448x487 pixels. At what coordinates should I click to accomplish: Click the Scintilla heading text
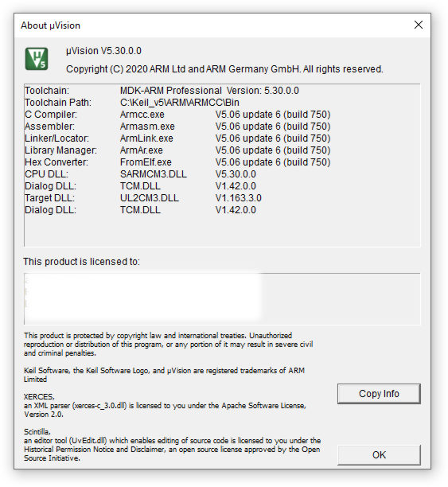[x=37, y=432]
